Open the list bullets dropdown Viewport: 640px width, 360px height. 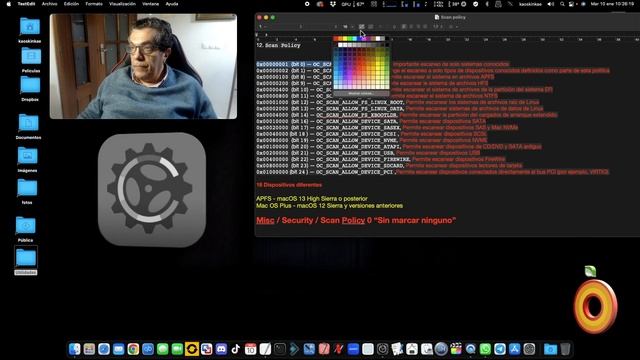click(x=453, y=27)
